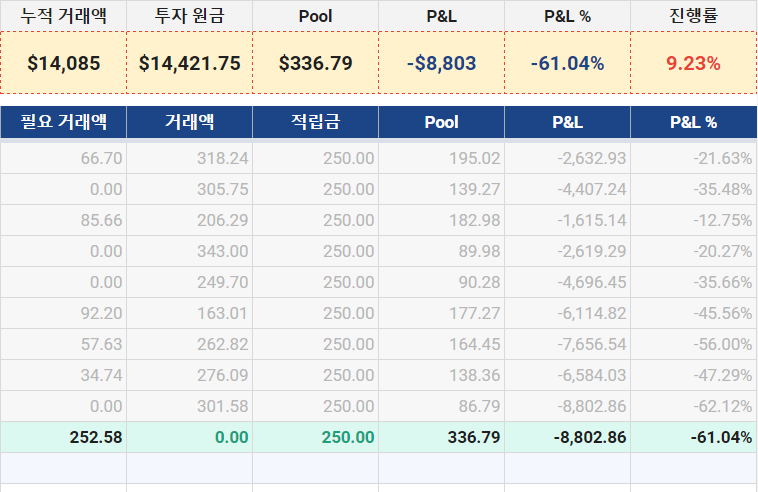Select the cell showing 66.70

click(x=63, y=158)
